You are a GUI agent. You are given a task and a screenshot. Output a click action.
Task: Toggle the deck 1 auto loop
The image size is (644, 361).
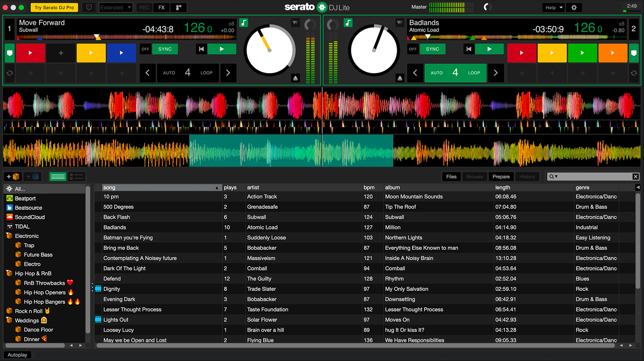[187, 73]
